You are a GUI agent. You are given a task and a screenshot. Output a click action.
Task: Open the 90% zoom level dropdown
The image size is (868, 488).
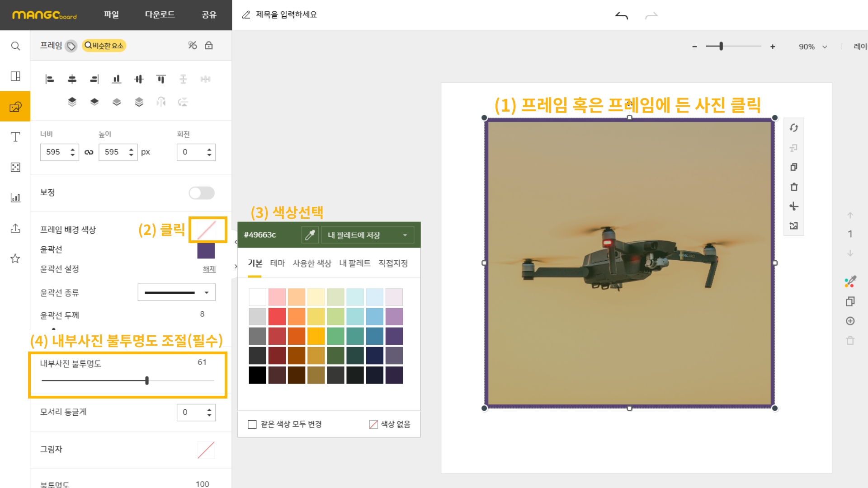pos(813,47)
